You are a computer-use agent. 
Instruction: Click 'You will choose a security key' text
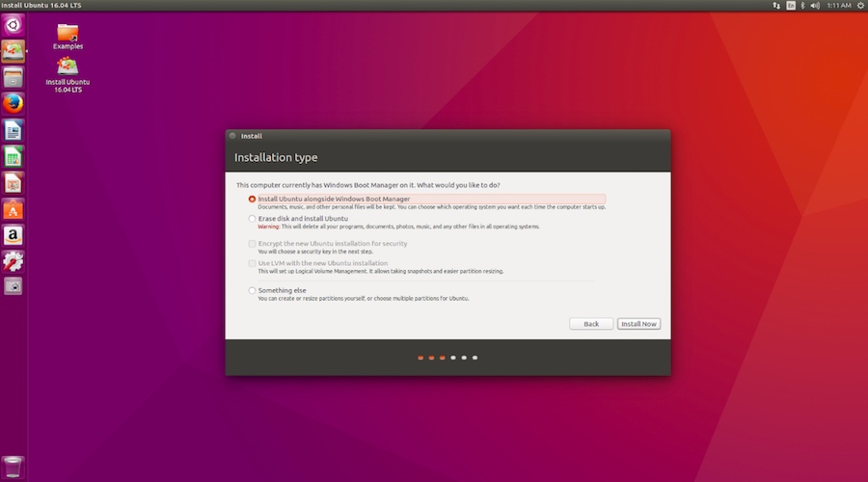point(315,252)
